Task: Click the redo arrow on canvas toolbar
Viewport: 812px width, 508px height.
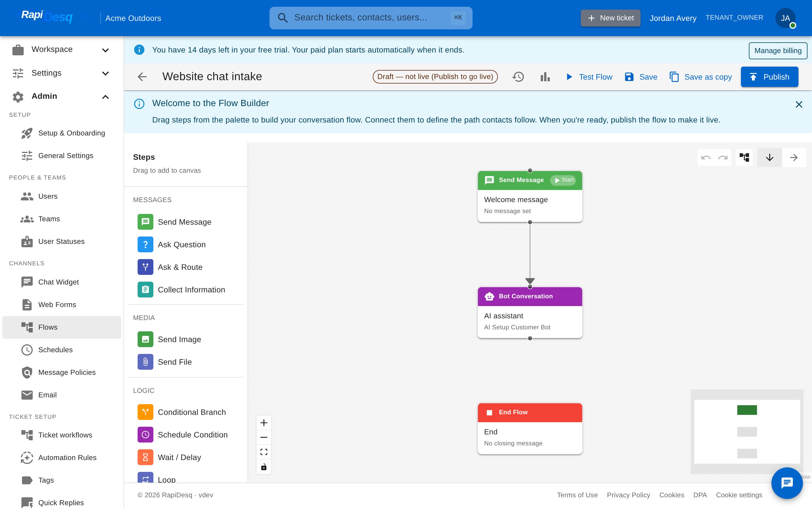Action: (723, 157)
